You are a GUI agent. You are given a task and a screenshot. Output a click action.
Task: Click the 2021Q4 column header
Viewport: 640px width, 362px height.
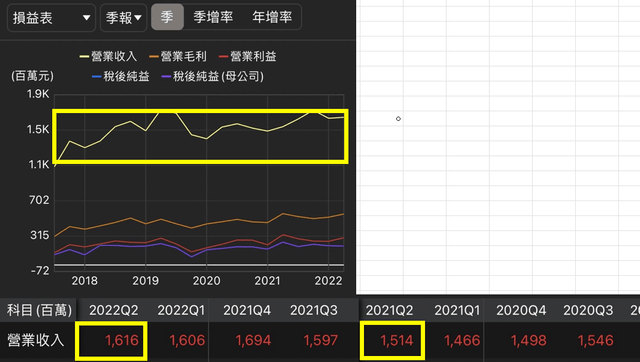[x=247, y=311]
